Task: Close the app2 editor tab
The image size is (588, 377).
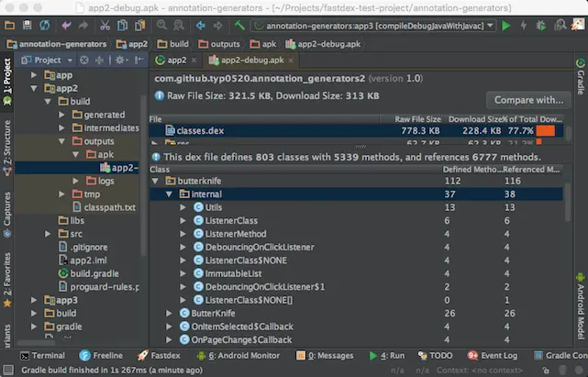Action: (194, 61)
